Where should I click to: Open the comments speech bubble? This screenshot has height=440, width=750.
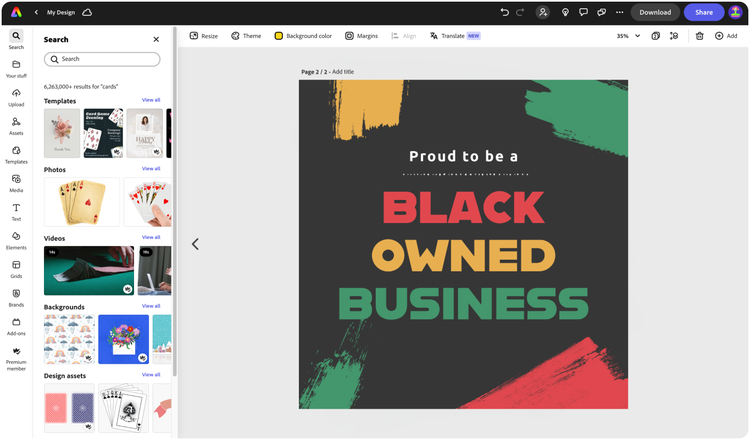tap(583, 12)
